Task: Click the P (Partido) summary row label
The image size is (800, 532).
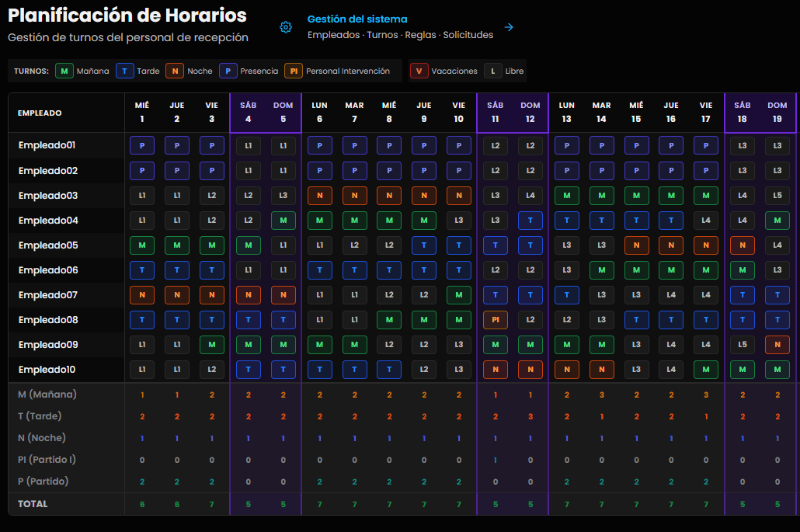Action: (43, 482)
